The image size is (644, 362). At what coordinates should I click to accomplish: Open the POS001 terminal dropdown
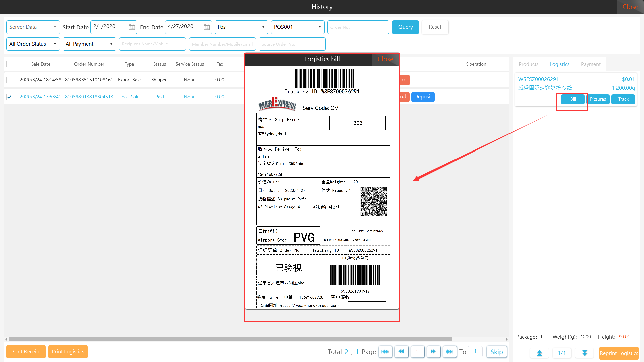point(298,27)
